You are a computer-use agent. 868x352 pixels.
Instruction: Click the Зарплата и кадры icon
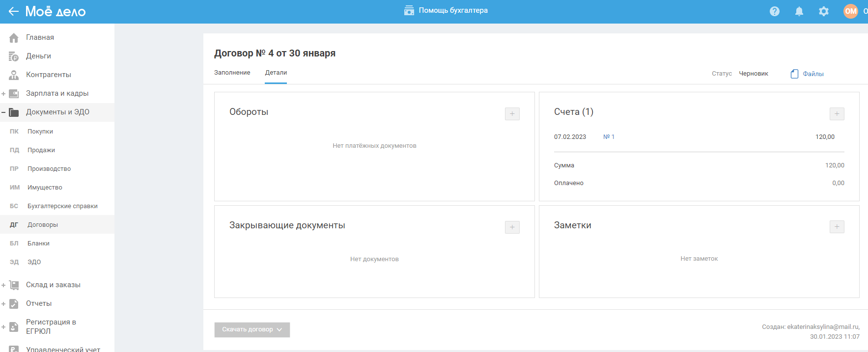click(14, 93)
